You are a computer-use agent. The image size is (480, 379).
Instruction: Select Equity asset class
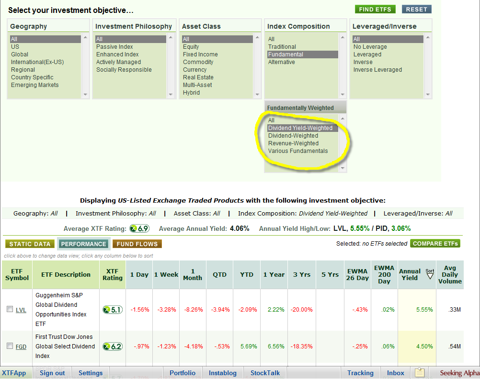point(191,47)
